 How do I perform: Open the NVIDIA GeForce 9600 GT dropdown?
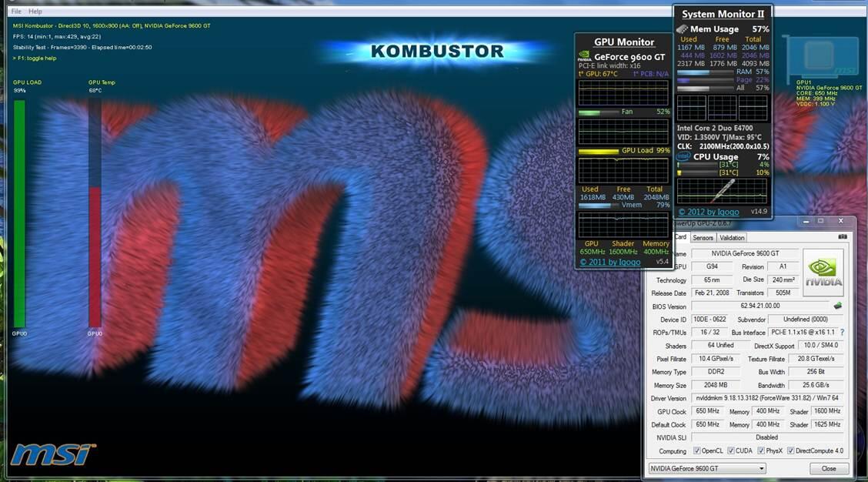tap(707, 469)
